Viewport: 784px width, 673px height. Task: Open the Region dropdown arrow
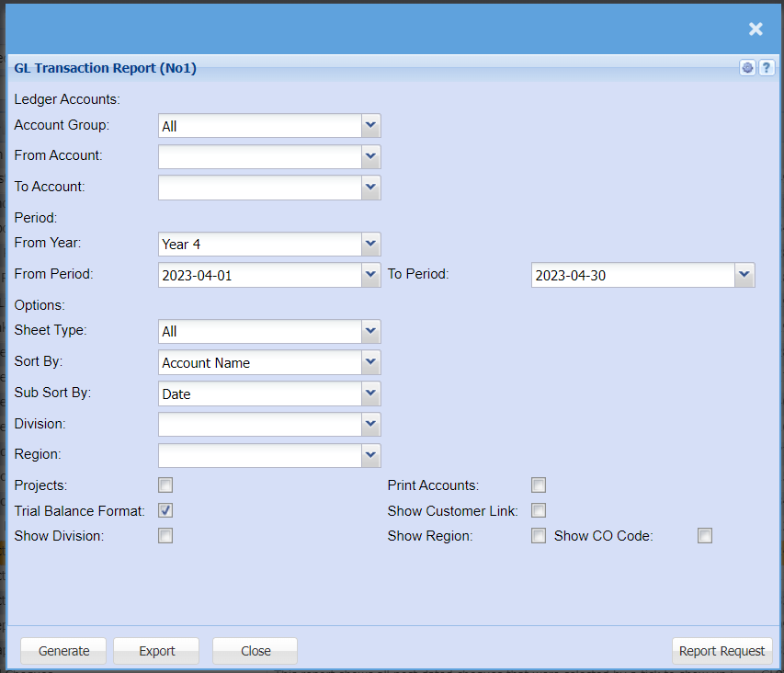point(370,455)
